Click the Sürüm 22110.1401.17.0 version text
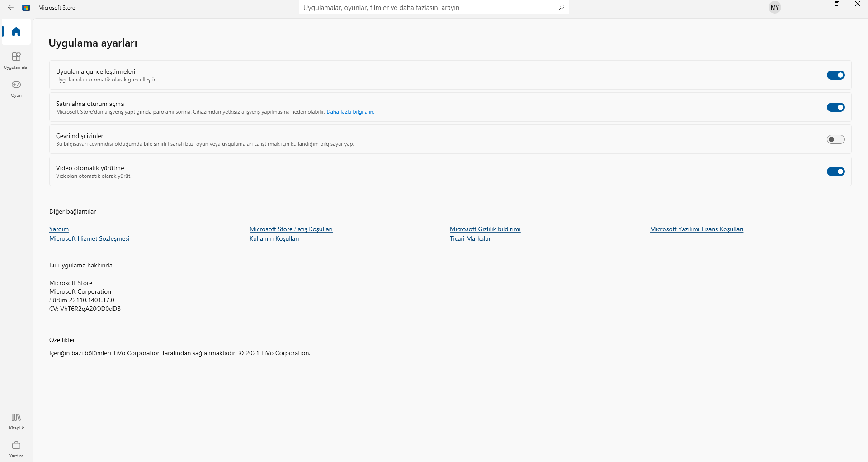 point(82,300)
